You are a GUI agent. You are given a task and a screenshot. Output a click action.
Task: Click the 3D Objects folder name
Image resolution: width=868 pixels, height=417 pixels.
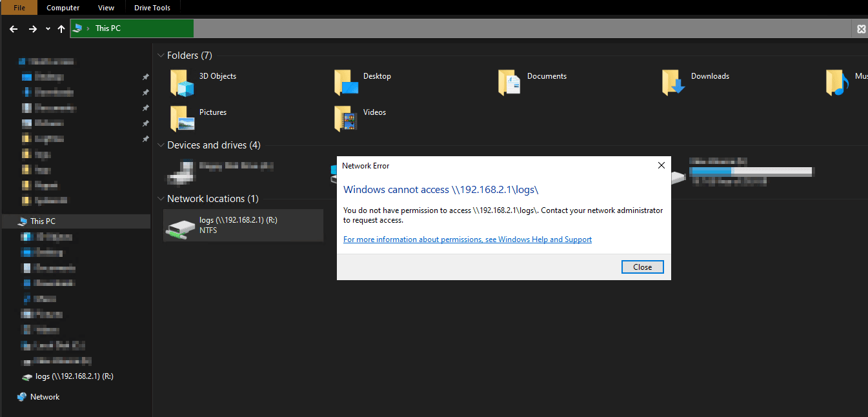click(x=217, y=76)
